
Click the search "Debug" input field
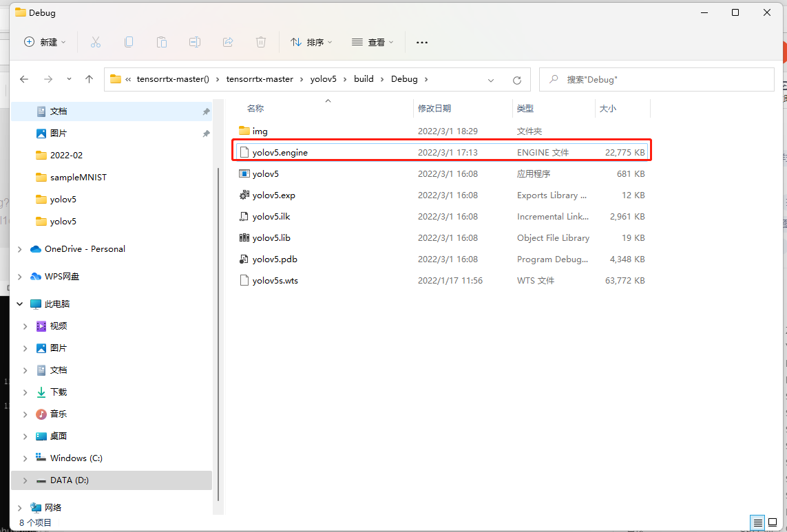pyautogui.click(x=656, y=79)
